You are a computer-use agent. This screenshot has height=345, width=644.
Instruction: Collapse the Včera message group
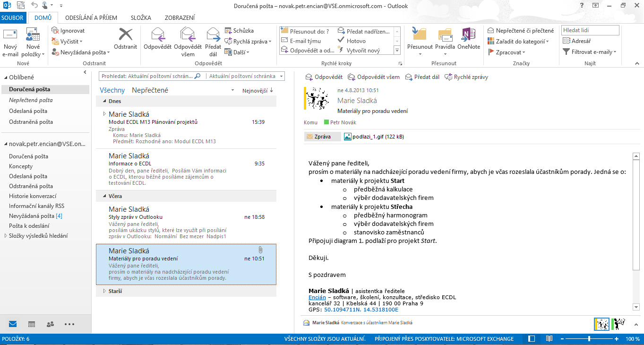pyautogui.click(x=105, y=196)
